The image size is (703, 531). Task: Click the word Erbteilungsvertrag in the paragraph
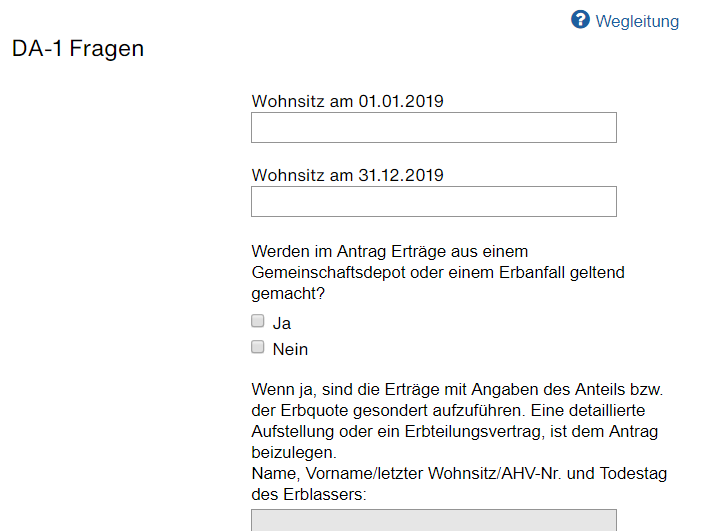[x=474, y=431]
